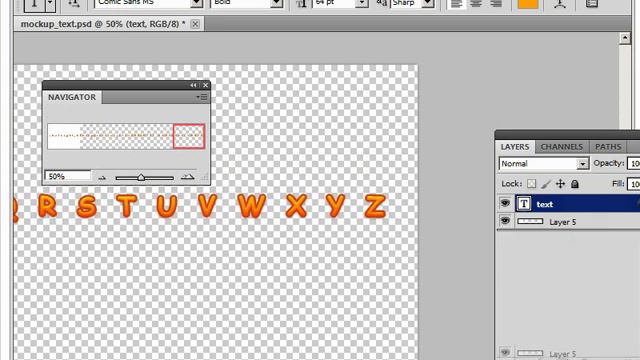Click the layer Fill value field

pyautogui.click(x=633, y=184)
